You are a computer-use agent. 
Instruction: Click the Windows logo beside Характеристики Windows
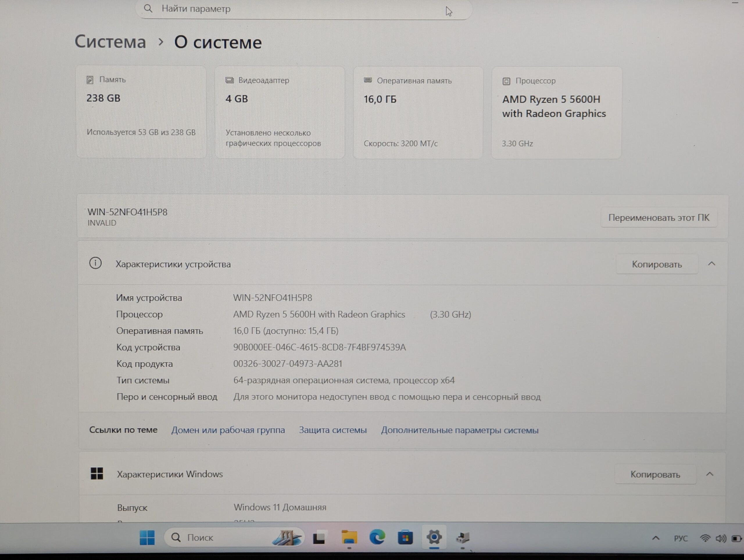point(97,474)
